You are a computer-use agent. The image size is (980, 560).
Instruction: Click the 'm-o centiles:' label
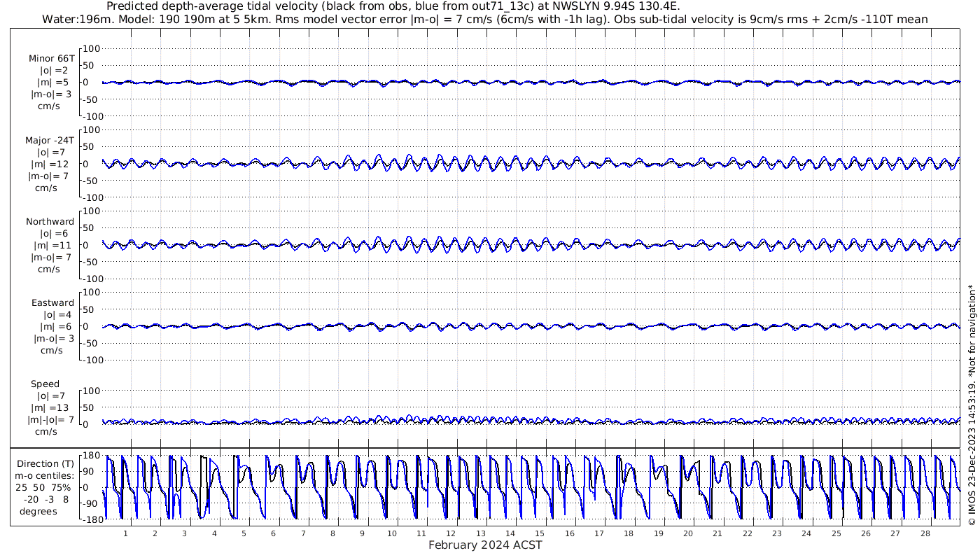click(x=44, y=475)
